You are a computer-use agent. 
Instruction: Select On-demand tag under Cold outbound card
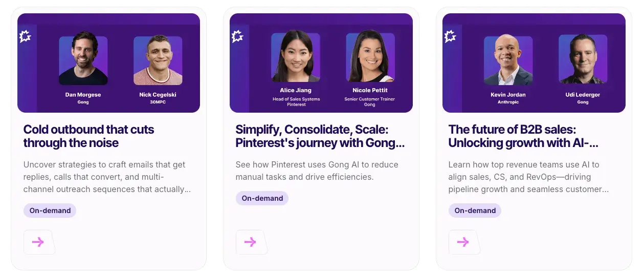point(50,210)
